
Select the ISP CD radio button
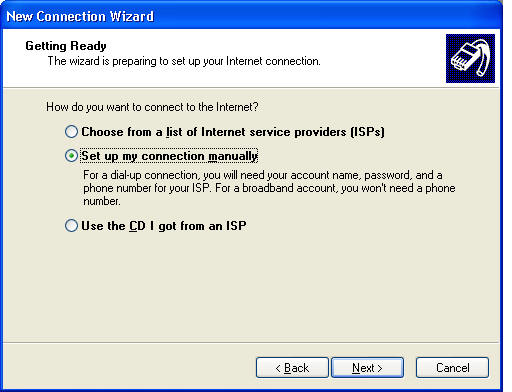(x=71, y=226)
